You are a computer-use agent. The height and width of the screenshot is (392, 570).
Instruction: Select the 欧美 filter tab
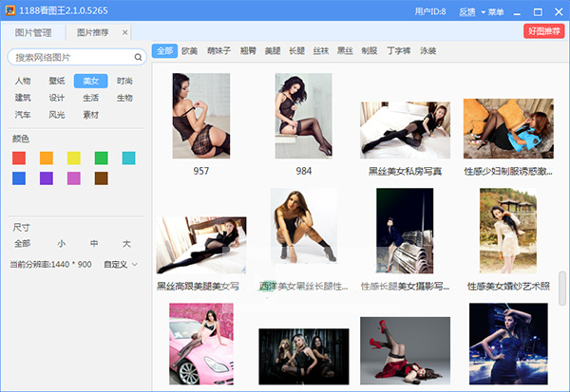click(x=190, y=51)
